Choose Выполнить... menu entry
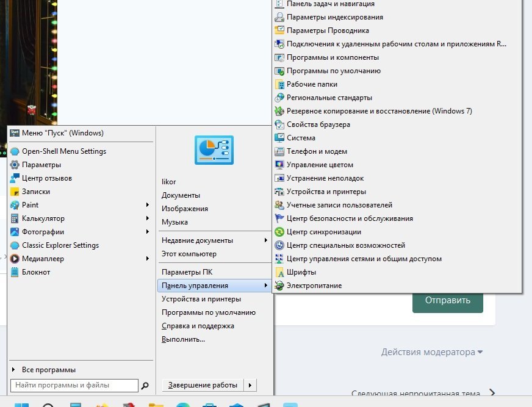Viewport: 532px width, 407px height. (183, 339)
